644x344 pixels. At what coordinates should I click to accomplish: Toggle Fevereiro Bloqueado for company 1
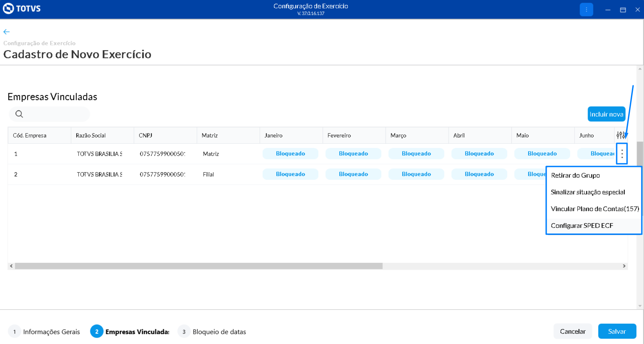(x=353, y=154)
